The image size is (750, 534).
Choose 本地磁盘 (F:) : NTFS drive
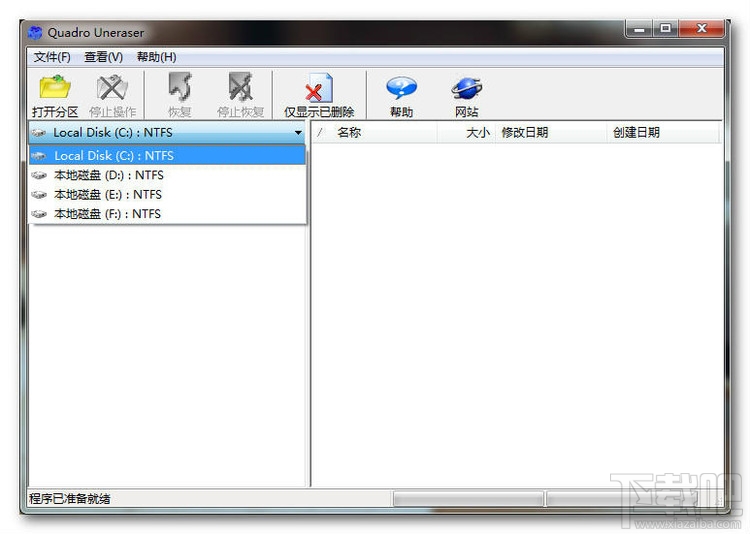click(167, 213)
